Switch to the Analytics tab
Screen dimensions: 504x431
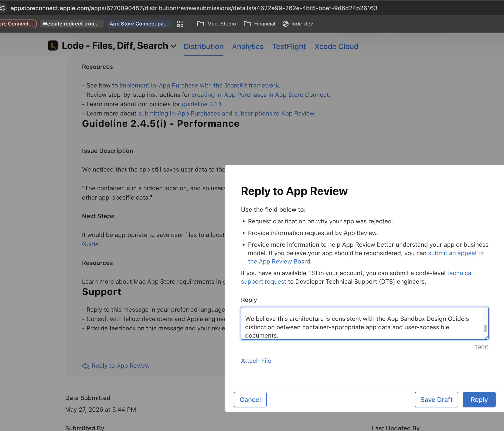pyautogui.click(x=248, y=46)
